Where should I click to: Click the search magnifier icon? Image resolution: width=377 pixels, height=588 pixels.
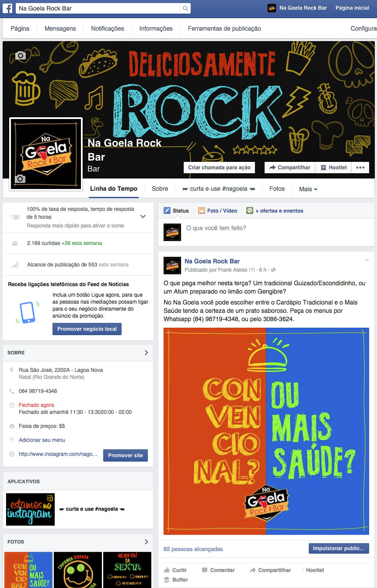tap(185, 8)
